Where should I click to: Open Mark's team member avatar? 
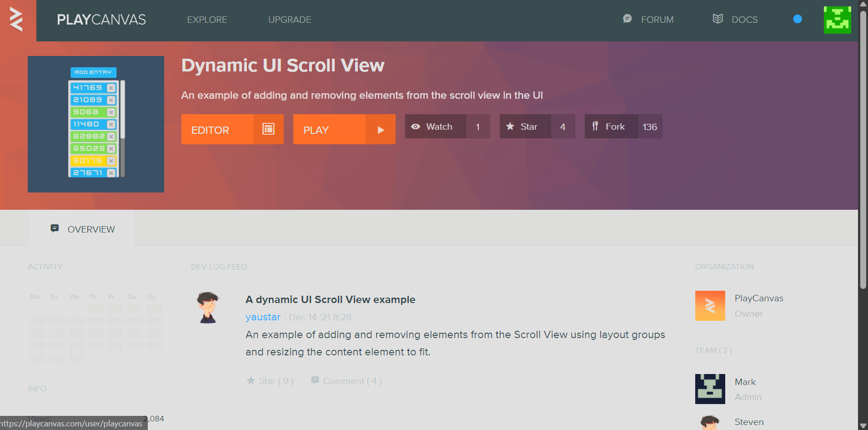tap(710, 389)
